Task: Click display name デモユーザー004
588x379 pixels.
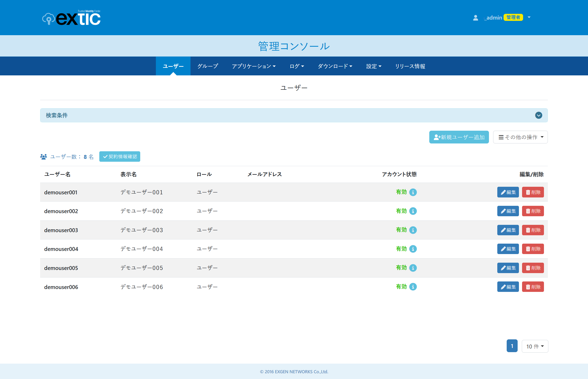Action: tap(142, 249)
